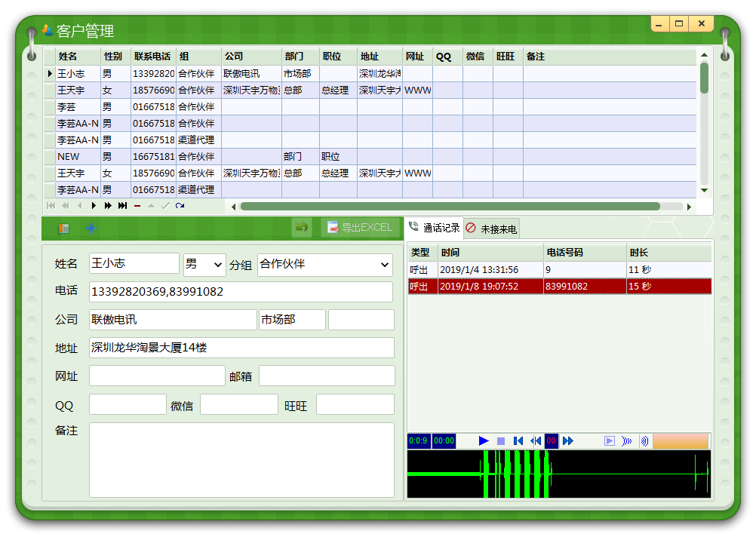
Task: Skip to start of the recording
Action: pyautogui.click(x=518, y=441)
